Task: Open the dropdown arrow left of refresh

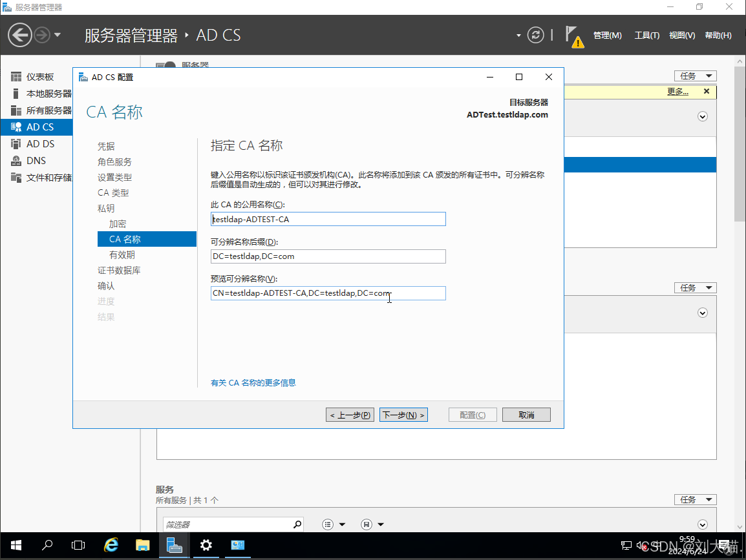Action: [518, 36]
